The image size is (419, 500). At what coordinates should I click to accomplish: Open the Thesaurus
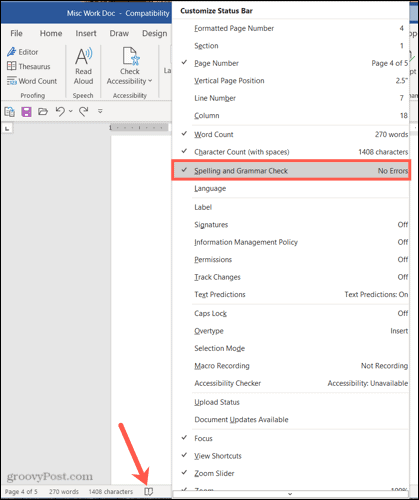pos(29,66)
